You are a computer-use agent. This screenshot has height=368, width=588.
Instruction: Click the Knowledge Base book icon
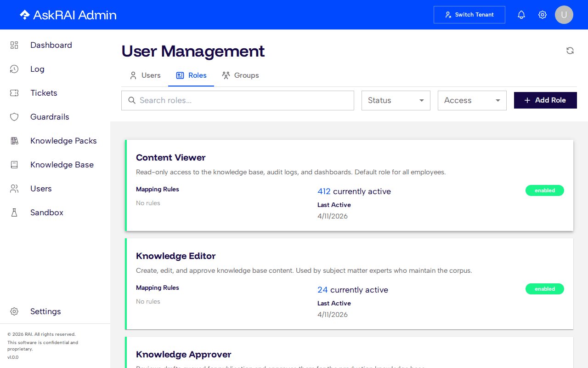click(x=14, y=165)
